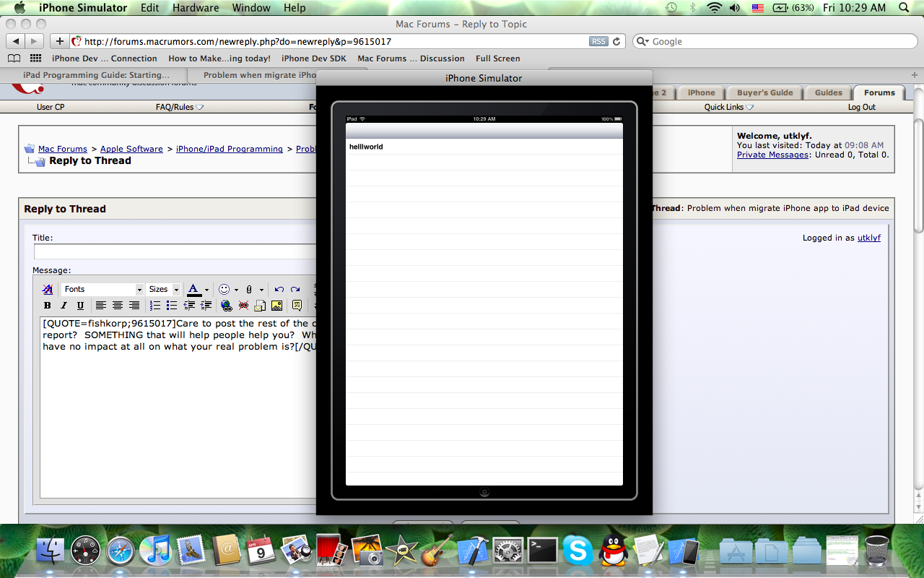This screenshot has height=578, width=924.
Task: Open Window menu in menu bar
Action: [x=251, y=8]
